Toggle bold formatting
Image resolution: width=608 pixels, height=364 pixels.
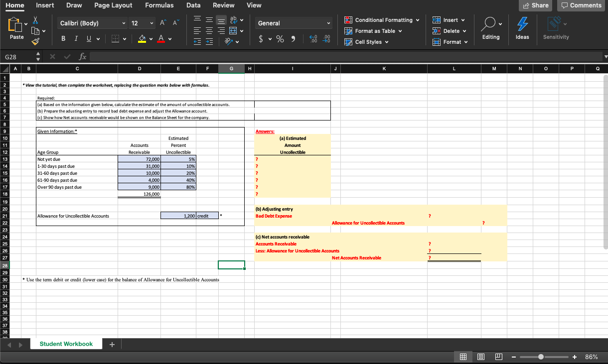[64, 38]
